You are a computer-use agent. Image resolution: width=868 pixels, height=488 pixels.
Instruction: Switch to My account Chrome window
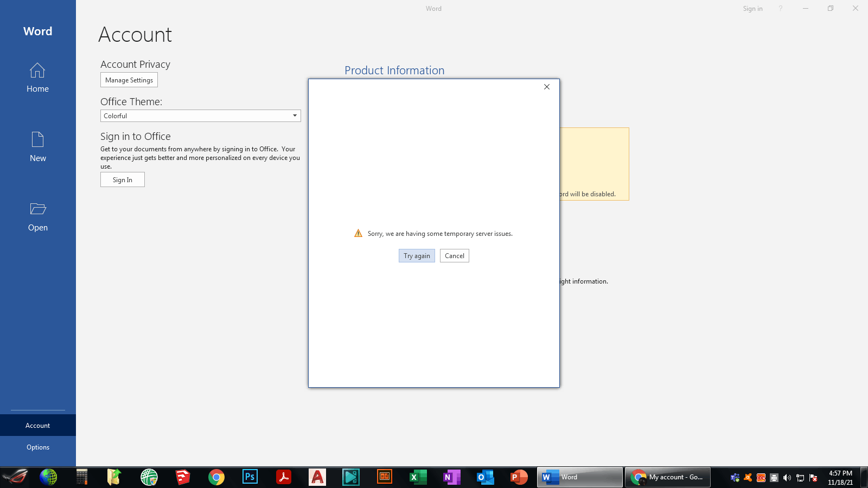coord(668,477)
